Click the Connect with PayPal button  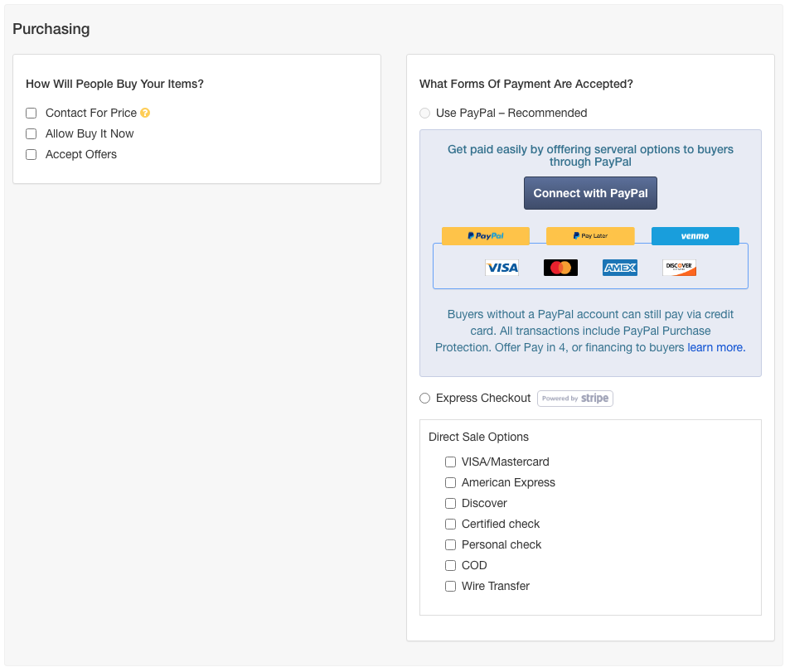coord(590,193)
